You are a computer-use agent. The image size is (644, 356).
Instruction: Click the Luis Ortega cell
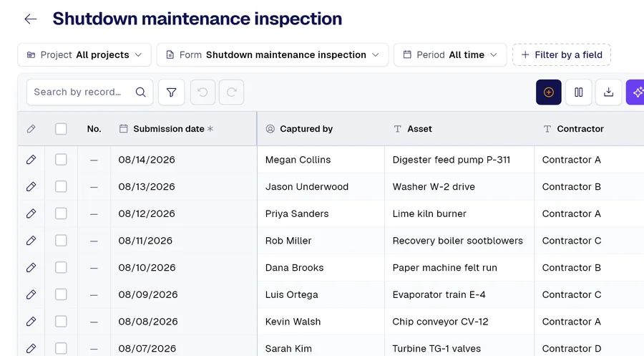[x=321, y=294]
